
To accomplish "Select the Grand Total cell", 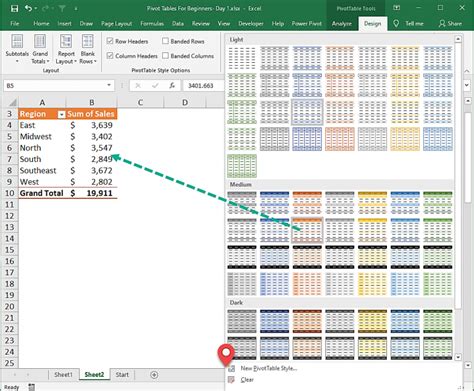I will 42,193.
